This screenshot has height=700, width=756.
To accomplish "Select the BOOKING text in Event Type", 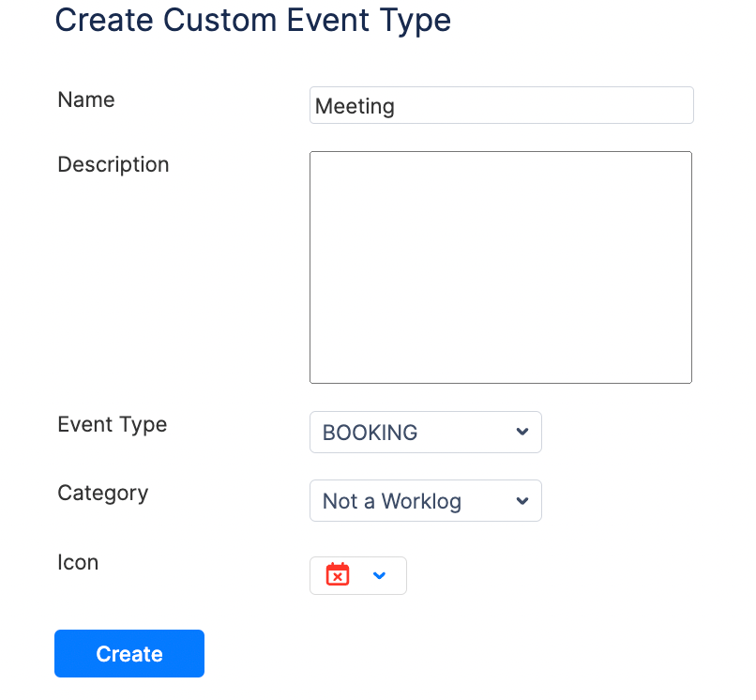I will point(370,433).
